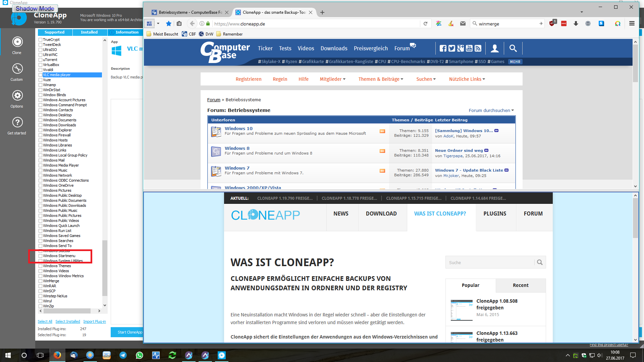Open the Options gear icon

(x=17, y=96)
